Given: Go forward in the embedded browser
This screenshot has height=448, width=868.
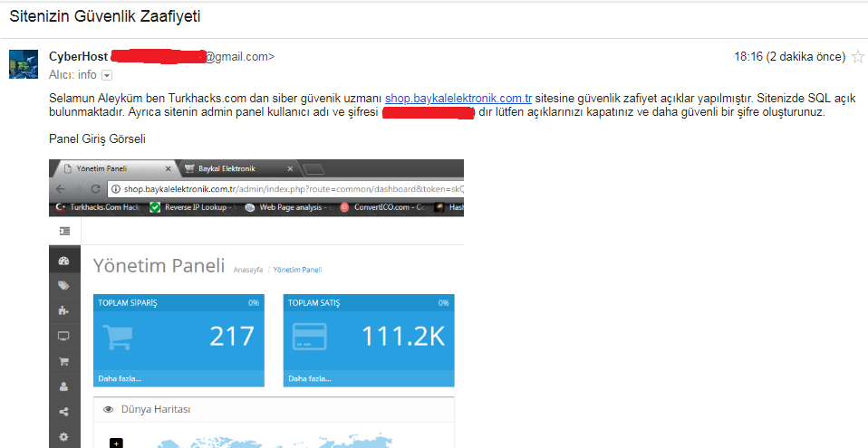Looking at the screenshot, I should 78,188.
